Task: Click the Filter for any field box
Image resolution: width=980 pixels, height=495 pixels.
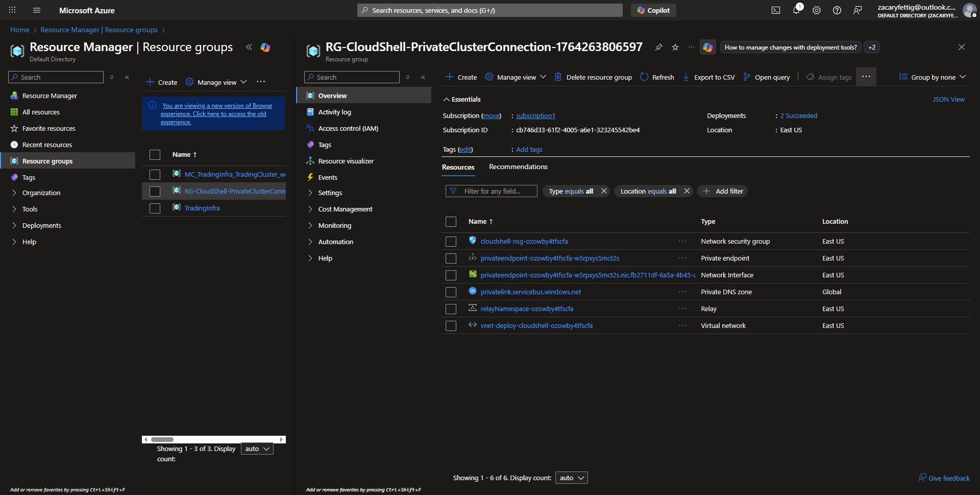Action: click(492, 192)
